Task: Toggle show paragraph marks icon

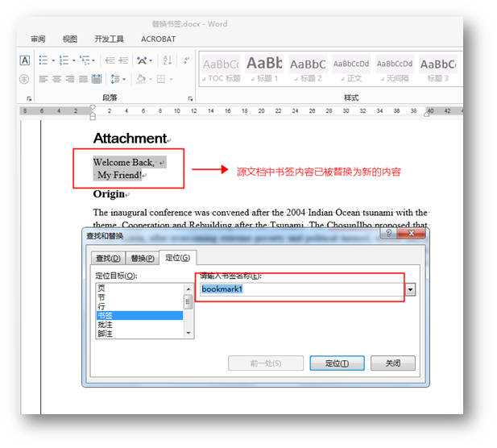Action: (x=186, y=60)
